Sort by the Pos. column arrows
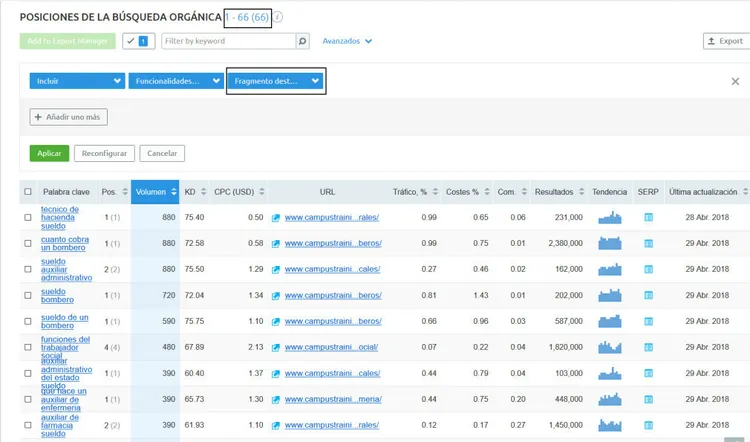The image size is (750, 442). click(125, 192)
